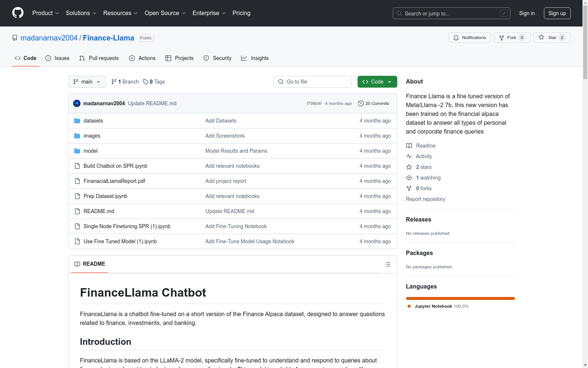Viewport: 588px width, 368px height.
Task: Click the 1 Branch link
Action: click(x=125, y=82)
